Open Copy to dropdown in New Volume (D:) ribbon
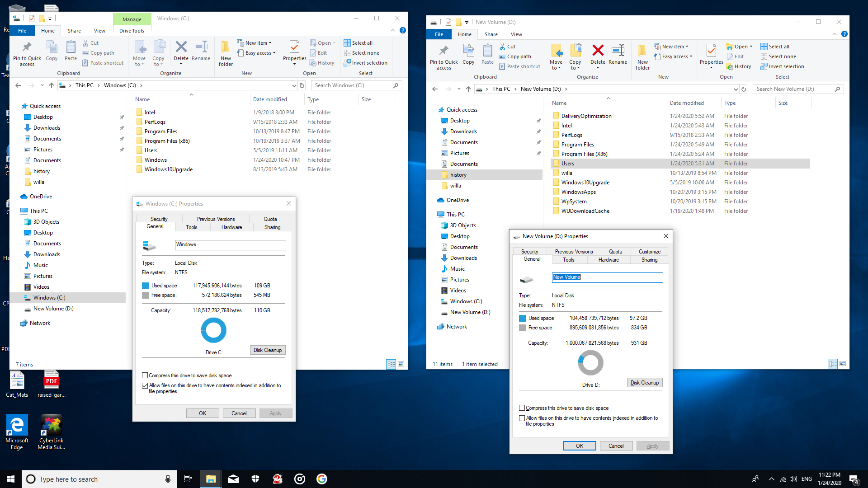The image size is (868, 488). (x=575, y=57)
